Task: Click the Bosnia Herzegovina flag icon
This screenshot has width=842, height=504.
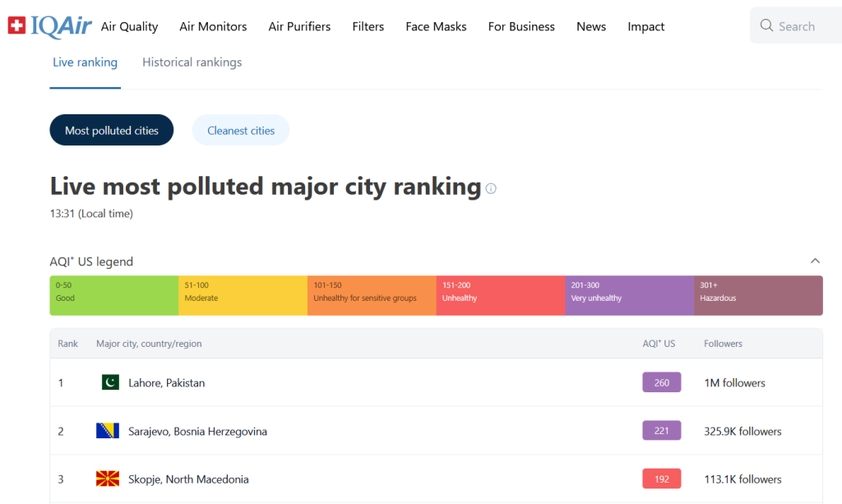Action: pyautogui.click(x=108, y=431)
